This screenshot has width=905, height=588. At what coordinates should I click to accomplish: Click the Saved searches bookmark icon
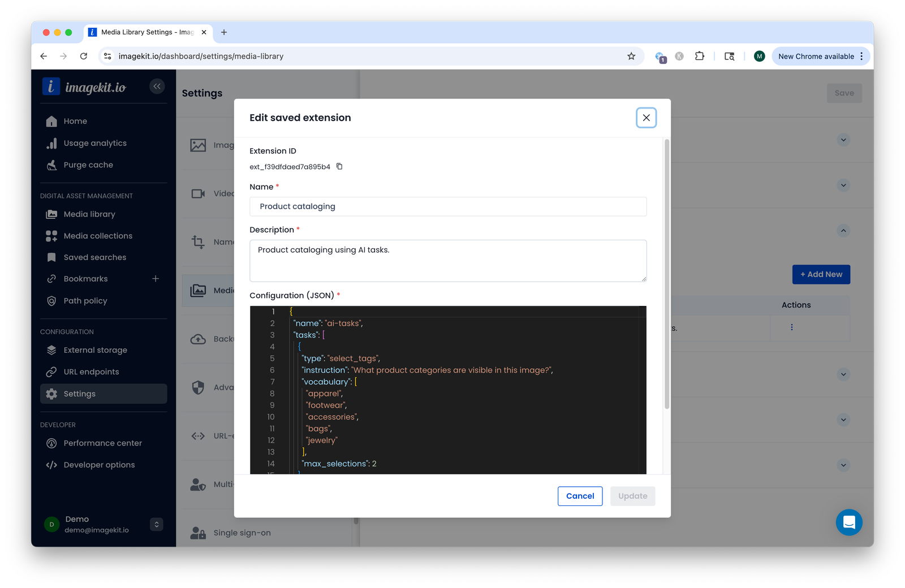click(51, 257)
